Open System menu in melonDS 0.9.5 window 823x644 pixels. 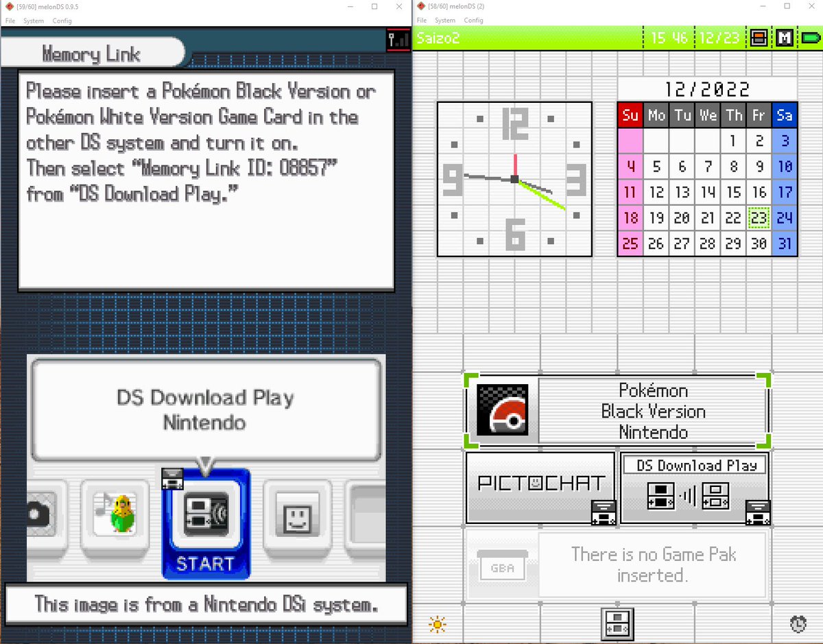pos(34,21)
